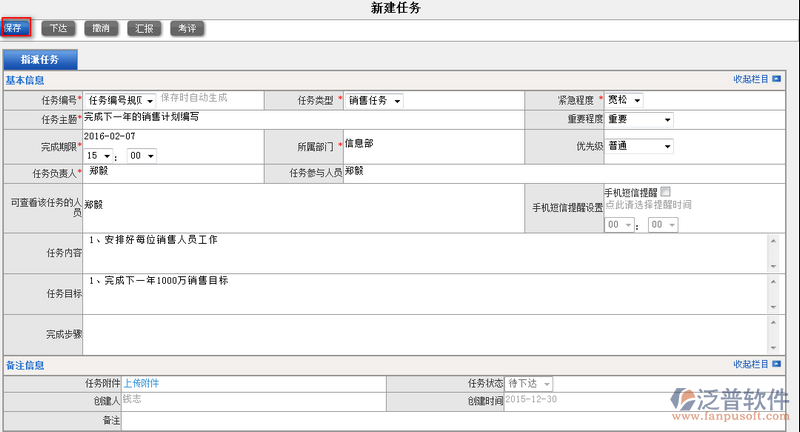
Task: Switch to the 指派任务 tab
Action: click(x=40, y=59)
